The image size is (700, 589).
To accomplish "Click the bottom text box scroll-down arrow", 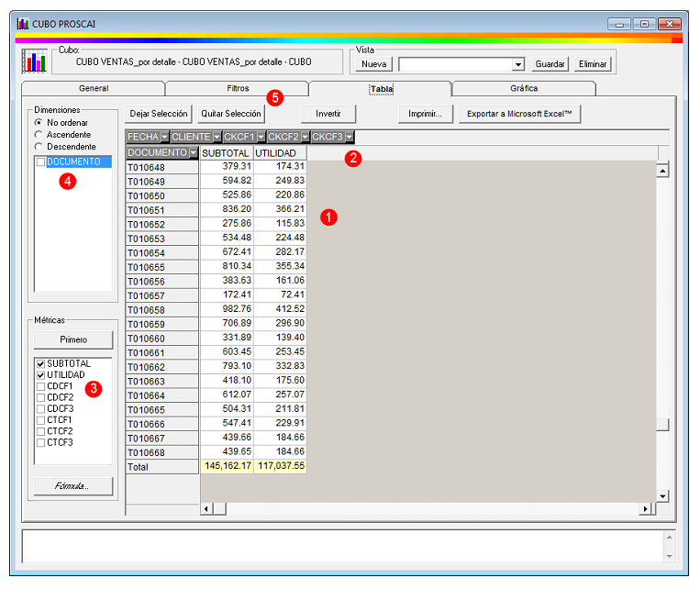I will 669,556.
